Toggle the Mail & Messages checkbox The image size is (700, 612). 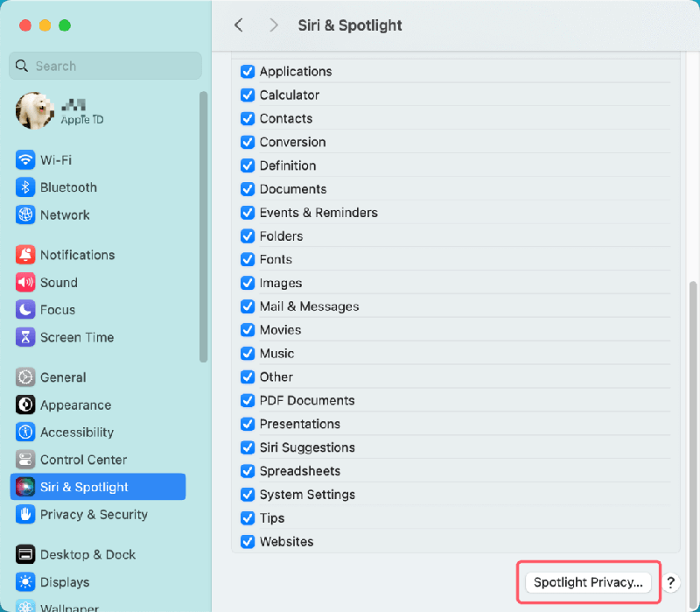(x=248, y=306)
